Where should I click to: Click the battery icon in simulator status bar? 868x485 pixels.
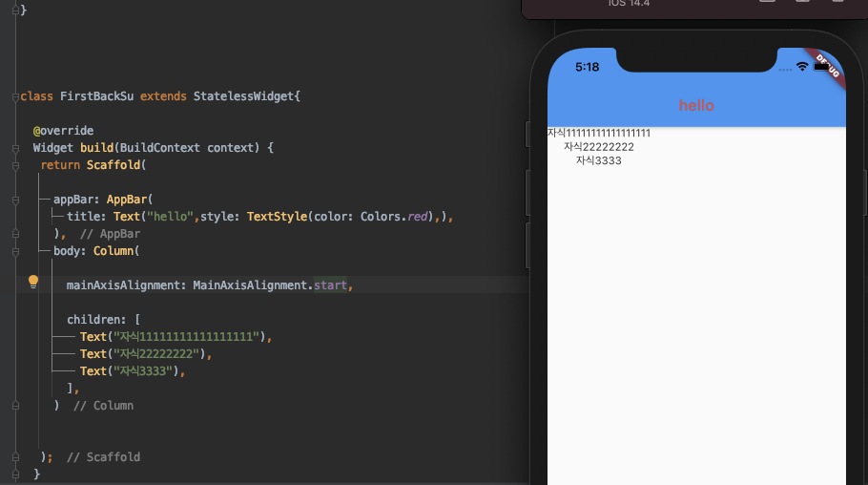(x=821, y=67)
